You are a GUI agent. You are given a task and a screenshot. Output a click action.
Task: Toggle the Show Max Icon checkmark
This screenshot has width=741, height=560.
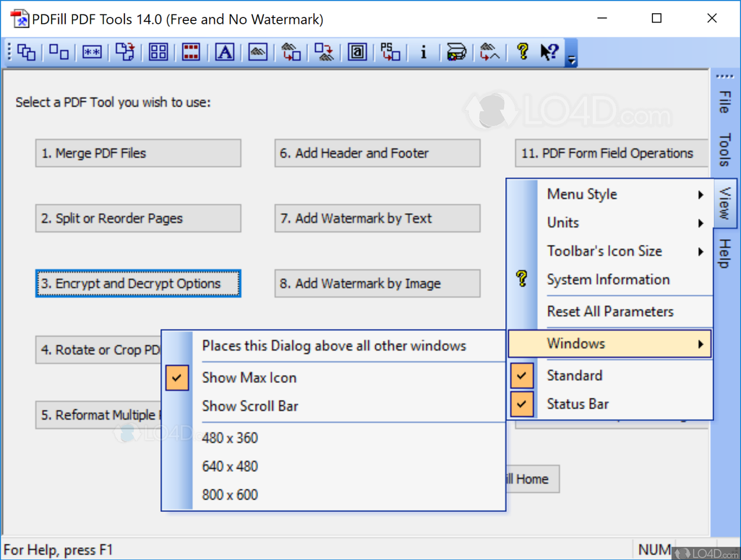[177, 378]
